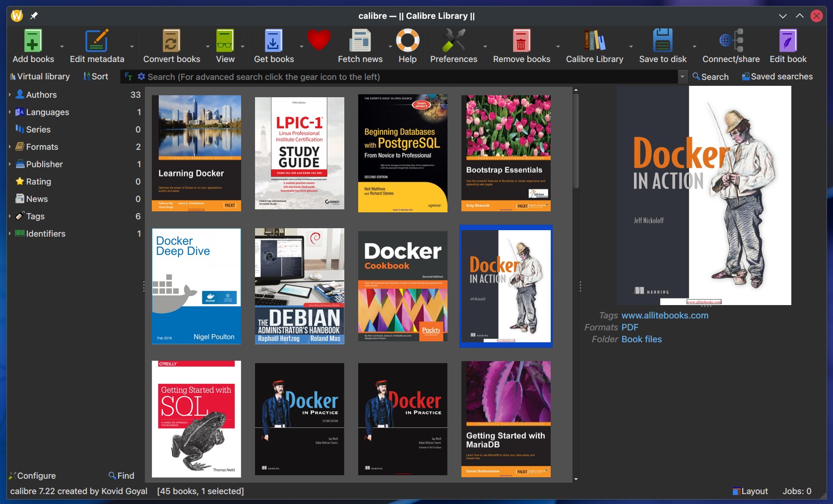
Task: Click Configure in tag browser
Action: tap(32, 476)
